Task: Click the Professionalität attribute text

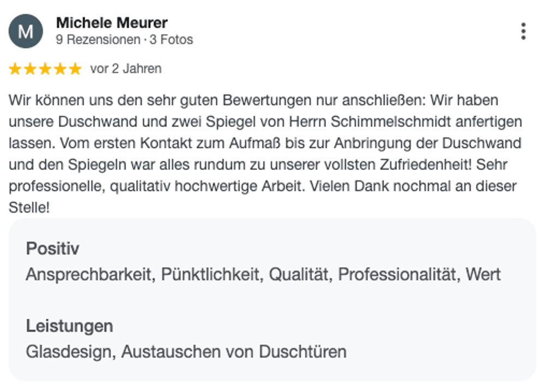Action: pyautogui.click(x=397, y=274)
